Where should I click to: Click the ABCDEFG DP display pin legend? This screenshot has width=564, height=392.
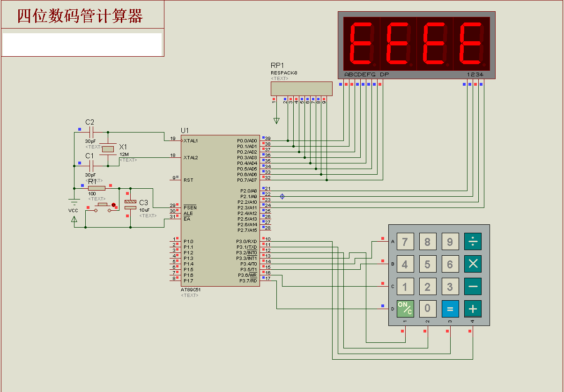point(366,75)
